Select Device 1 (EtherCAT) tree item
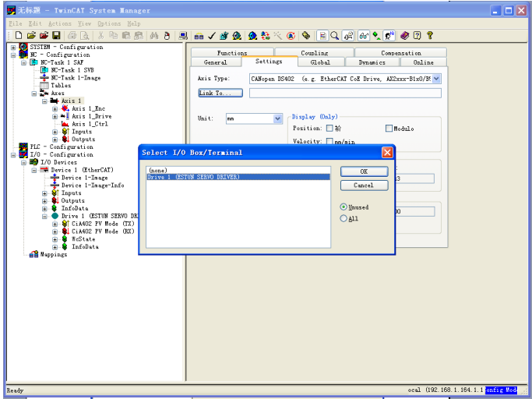 click(x=82, y=170)
